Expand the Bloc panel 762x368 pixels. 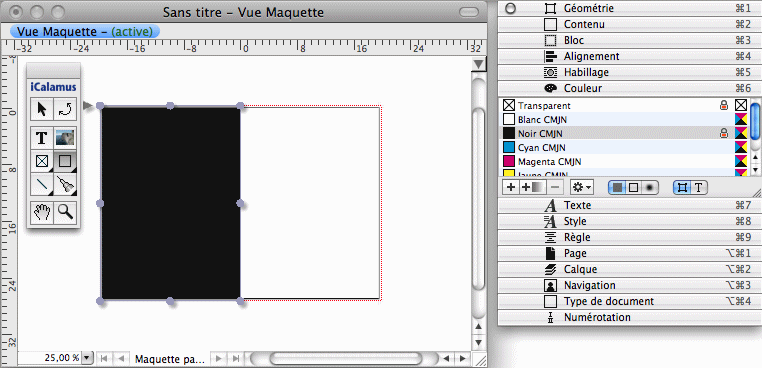[630, 40]
